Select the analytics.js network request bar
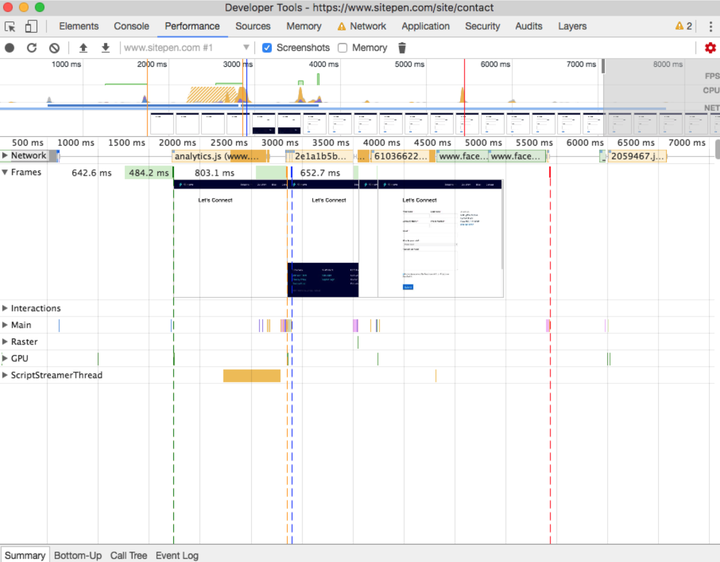 (220, 156)
